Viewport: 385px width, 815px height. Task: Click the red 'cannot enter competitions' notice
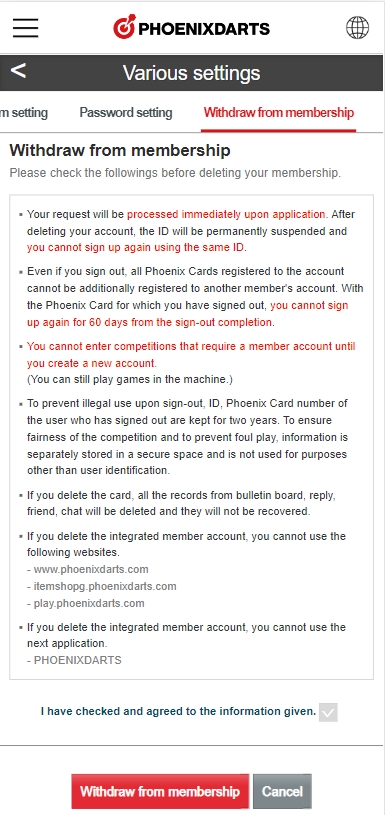[x=191, y=354]
